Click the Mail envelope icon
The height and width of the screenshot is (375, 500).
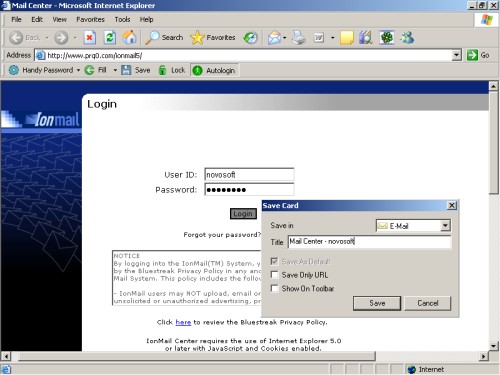click(274, 38)
